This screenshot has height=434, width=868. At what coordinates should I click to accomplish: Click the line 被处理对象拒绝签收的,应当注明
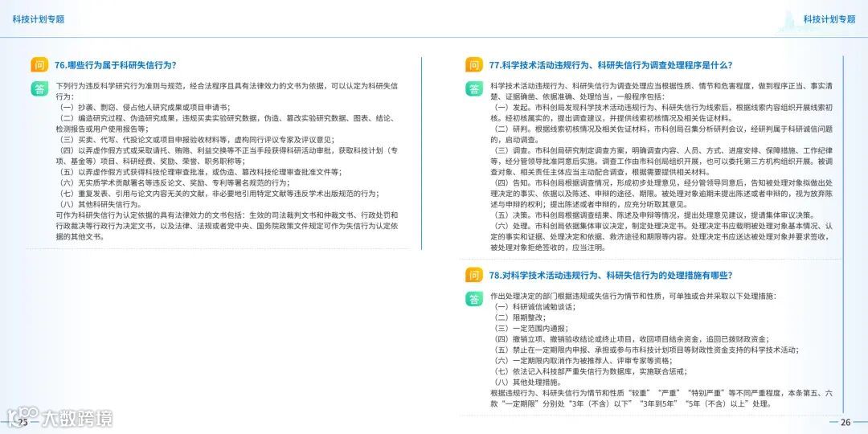tap(548, 248)
